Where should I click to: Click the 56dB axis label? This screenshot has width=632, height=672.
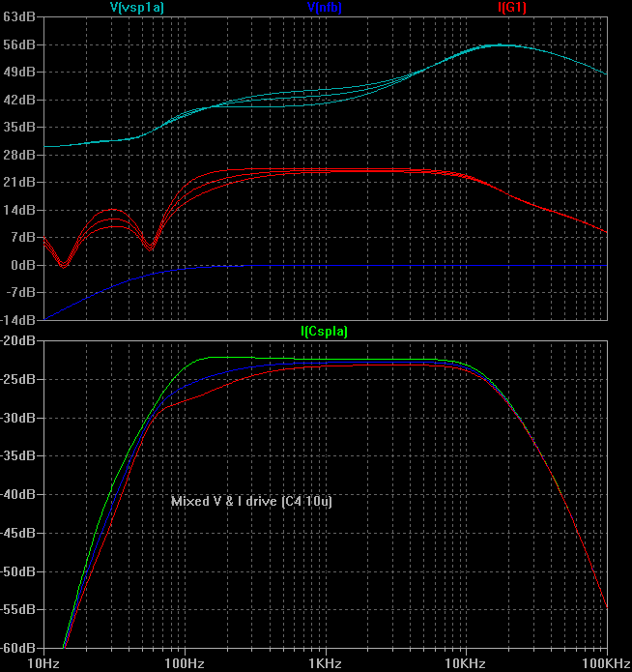coord(18,44)
